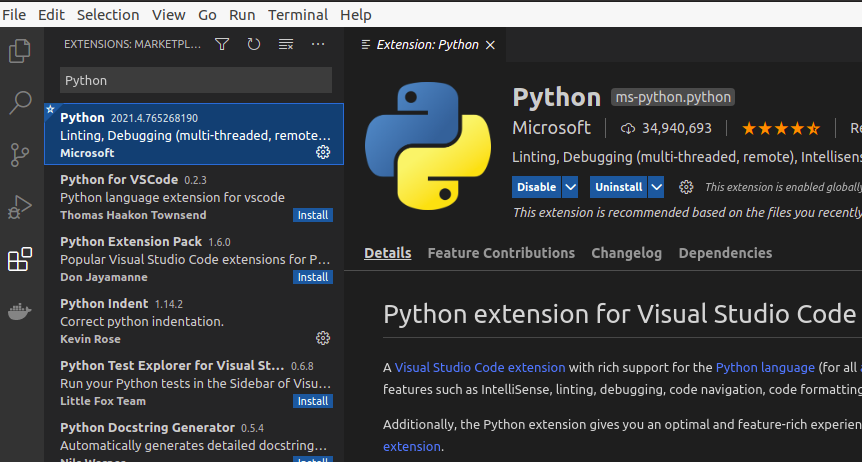Open the Selection menu
Image resolution: width=862 pixels, height=462 pixels.
[108, 15]
